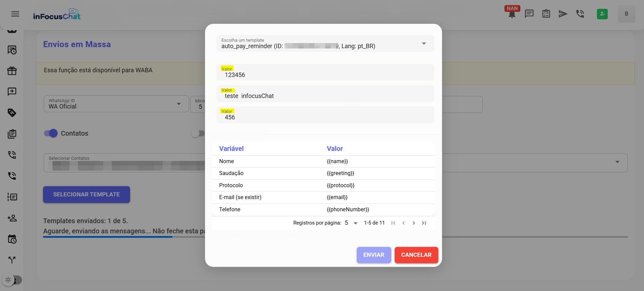Go to next page of variables table

414,223
